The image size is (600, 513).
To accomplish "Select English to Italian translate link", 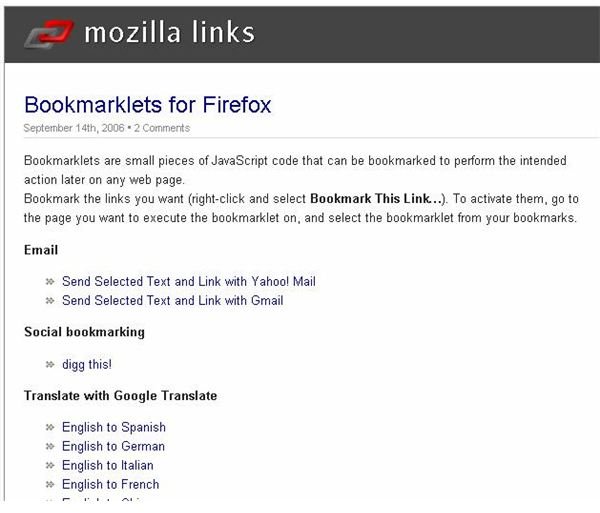I will tap(108, 466).
